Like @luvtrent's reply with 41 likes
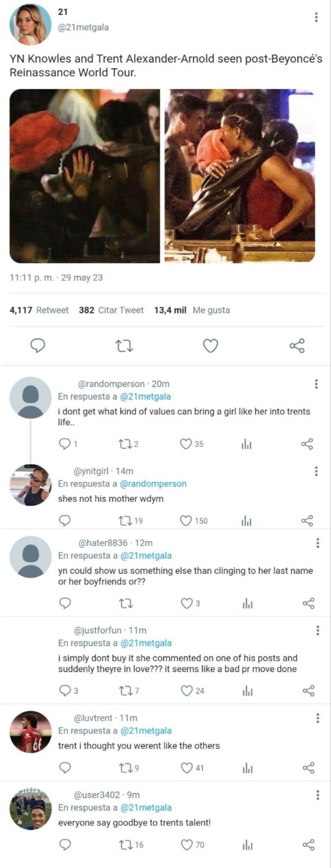The height and width of the screenshot is (868, 331). point(187,768)
